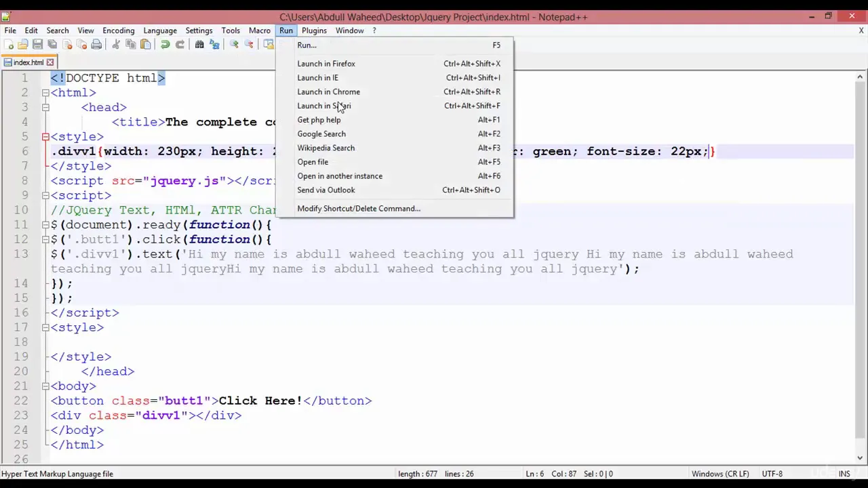
Task: Close the open Run menu
Action: click(x=286, y=30)
